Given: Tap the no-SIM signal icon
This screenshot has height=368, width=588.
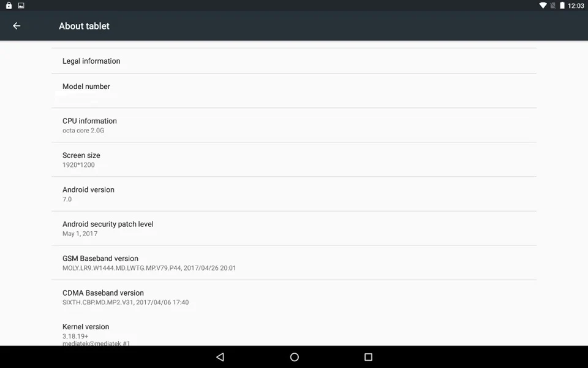Looking at the screenshot, I should tap(552, 6).
